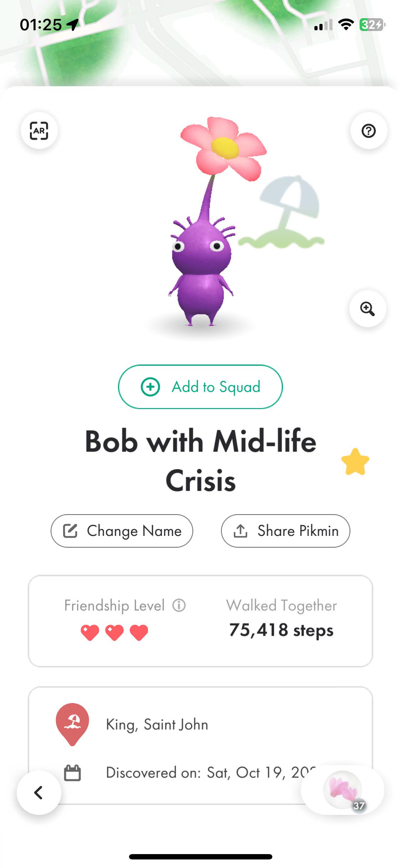Image resolution: width=401 pixels, height=868 pixels.
Task: Tap the Add to Squad button
Action: coord(200,387)
